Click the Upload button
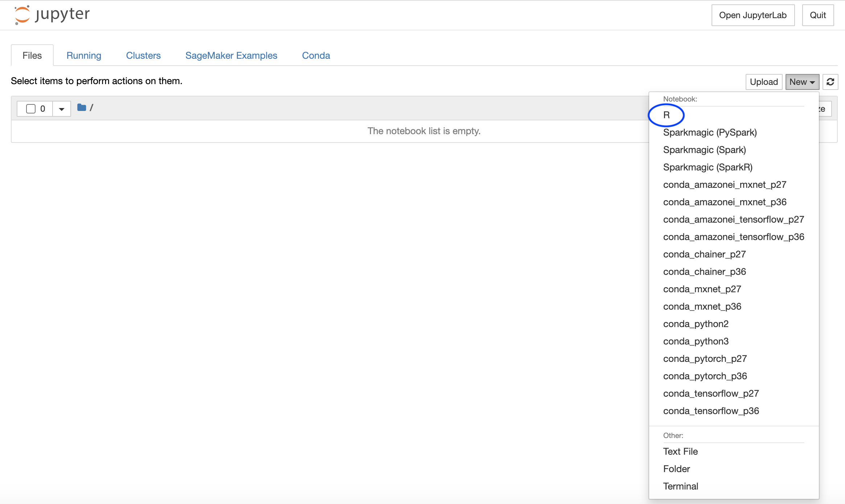845x504 pixels. click(764, 82)
